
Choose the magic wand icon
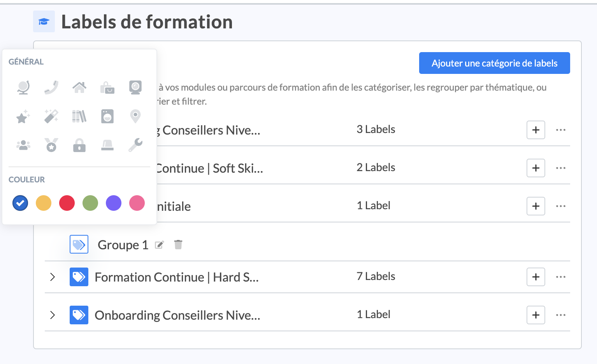coord(51,116)
